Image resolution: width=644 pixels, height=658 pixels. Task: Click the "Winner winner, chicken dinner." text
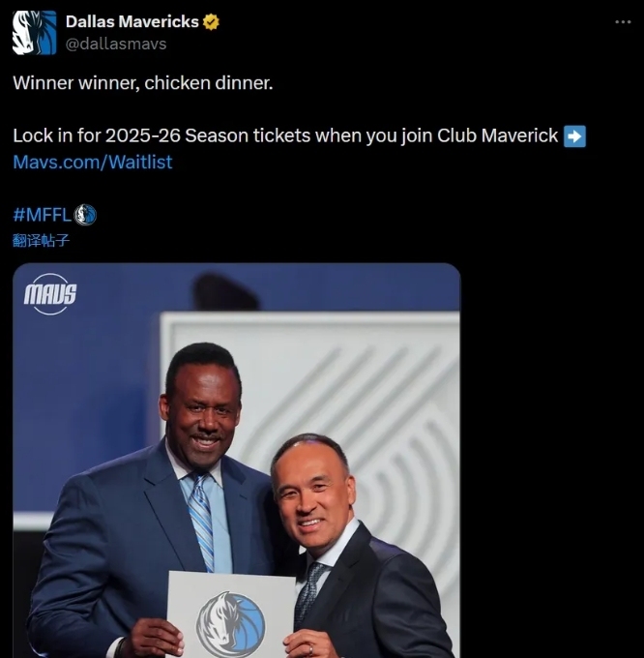click(143, 83)
